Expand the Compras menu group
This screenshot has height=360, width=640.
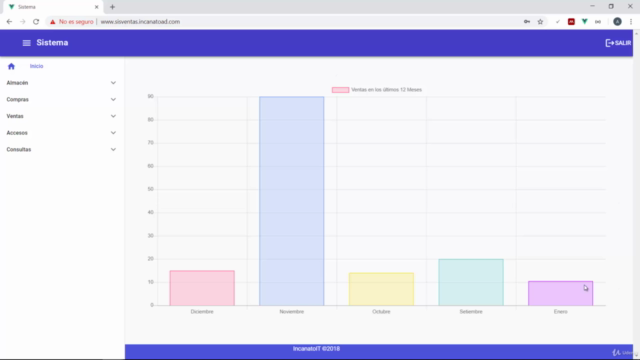point(62,100)
